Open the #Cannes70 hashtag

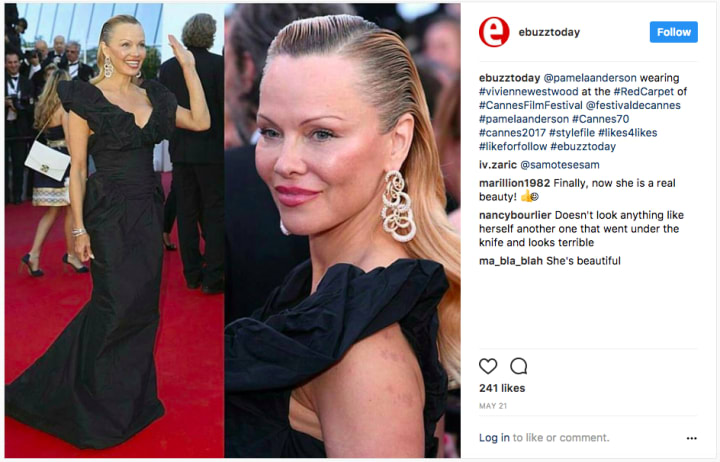(x=601, y=119)
